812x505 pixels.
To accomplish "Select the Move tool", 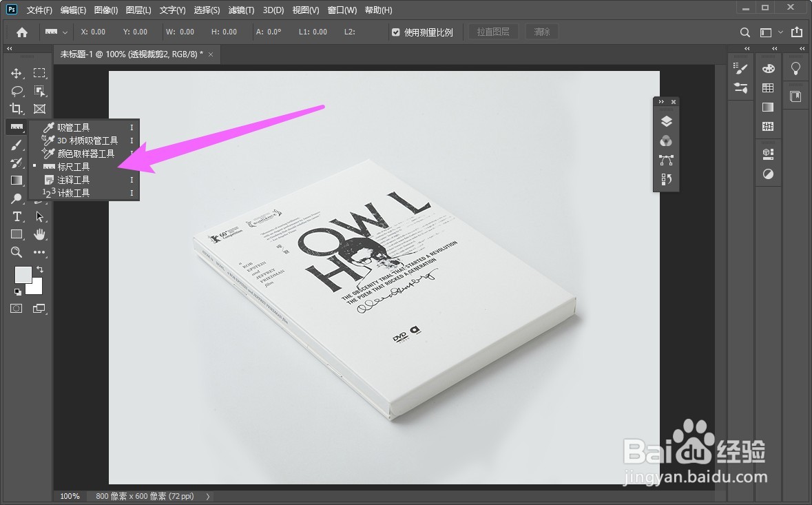I will [x=17, y=73].
